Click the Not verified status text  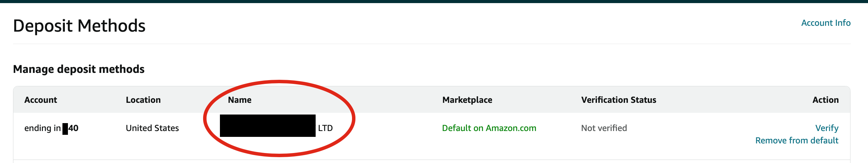click(604, 128)
